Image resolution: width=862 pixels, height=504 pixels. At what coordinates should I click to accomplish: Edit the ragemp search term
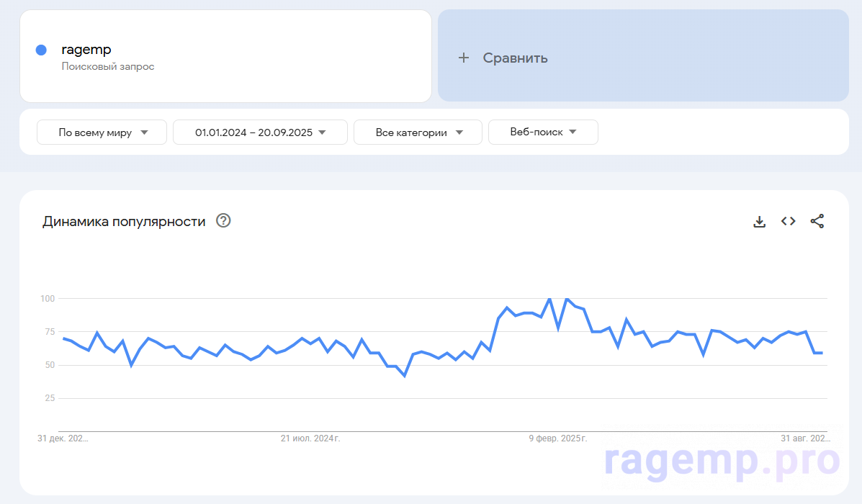tap(86, 50)
